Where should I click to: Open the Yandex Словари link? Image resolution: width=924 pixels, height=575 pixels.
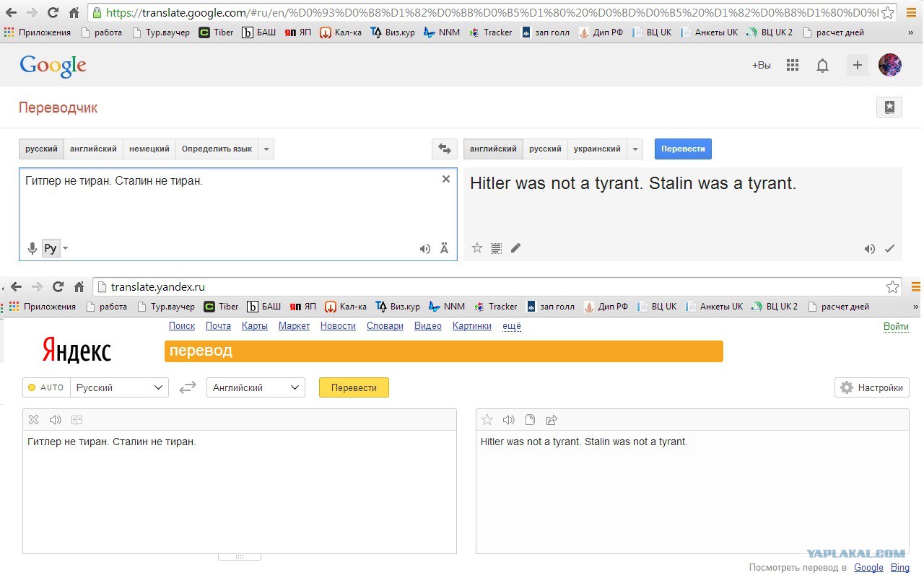click(x=385, y=326)
